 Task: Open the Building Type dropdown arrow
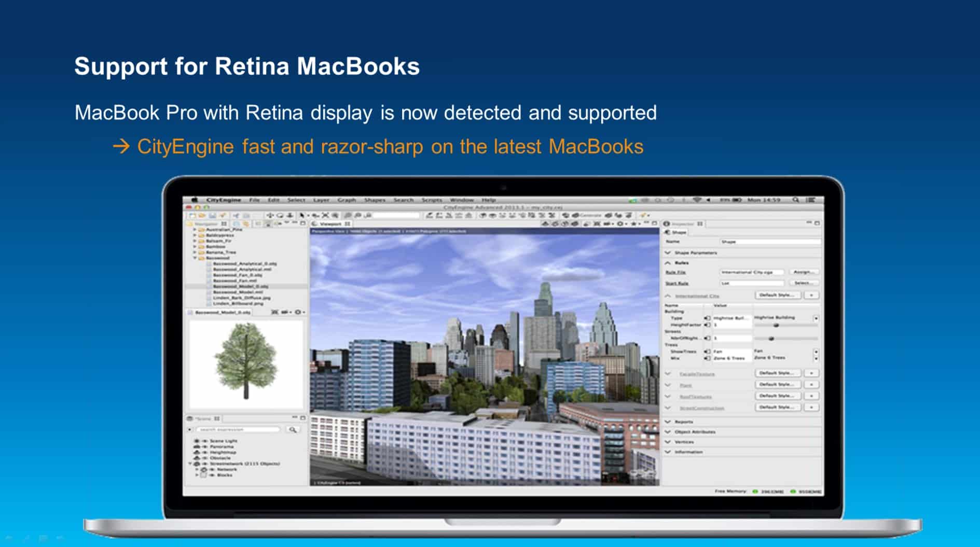[x=816, y=318]
